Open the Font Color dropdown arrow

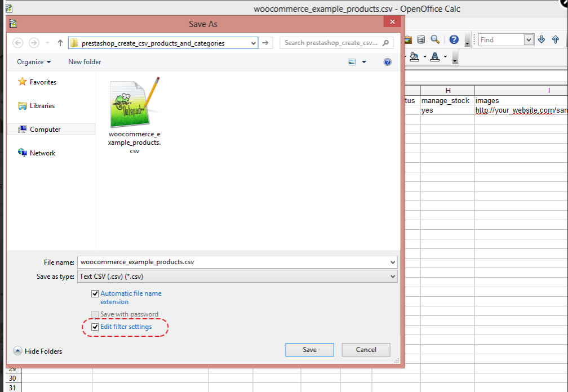(x=445, y=57)
